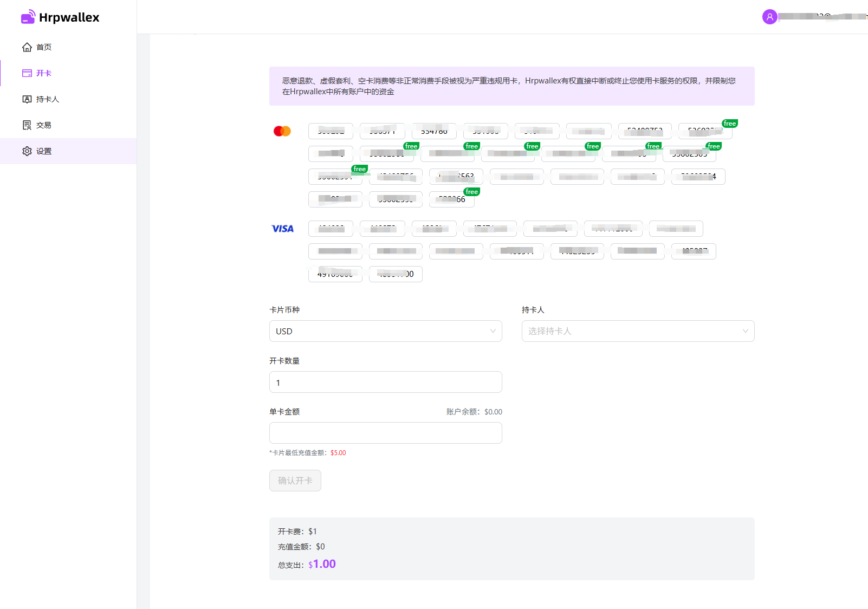Click the 确认开卡 confirm button
This screenshot has height=609, width=868.
tap(295, 481)
